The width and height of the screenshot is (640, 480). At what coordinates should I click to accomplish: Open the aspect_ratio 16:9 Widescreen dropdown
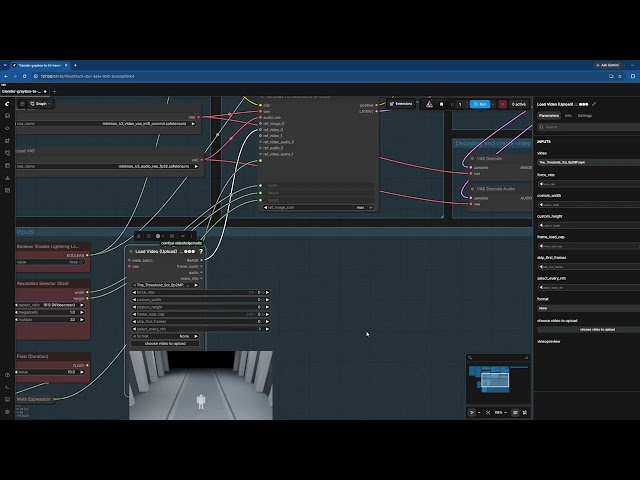[x=50, y=305]
